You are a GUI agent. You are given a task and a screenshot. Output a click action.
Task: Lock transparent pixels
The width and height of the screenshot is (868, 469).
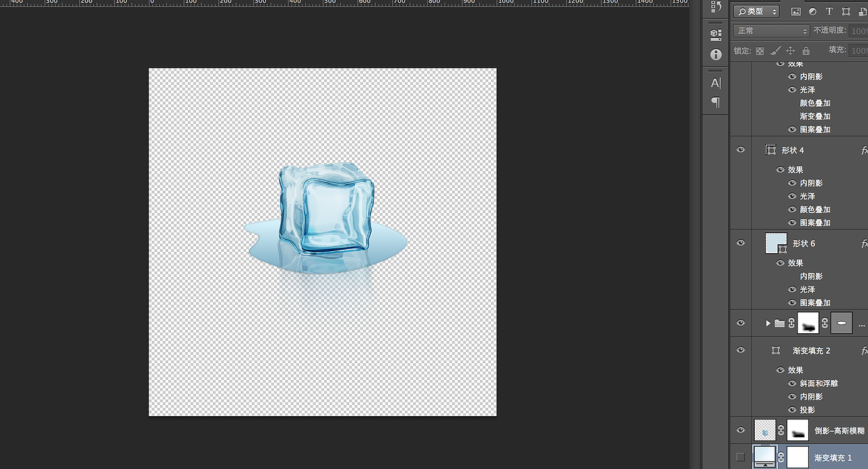pyautogui.click(x=759, y=51)
